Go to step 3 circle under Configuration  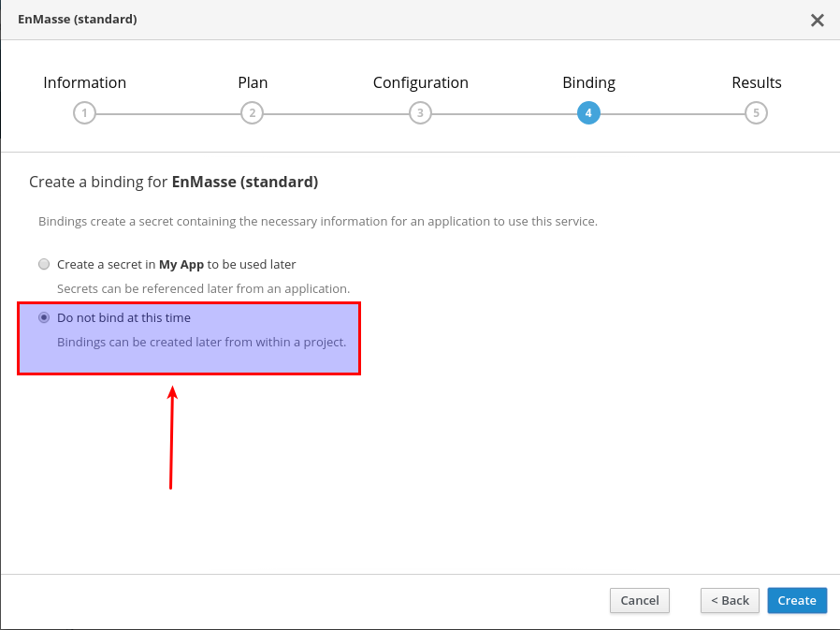(421, 113)
